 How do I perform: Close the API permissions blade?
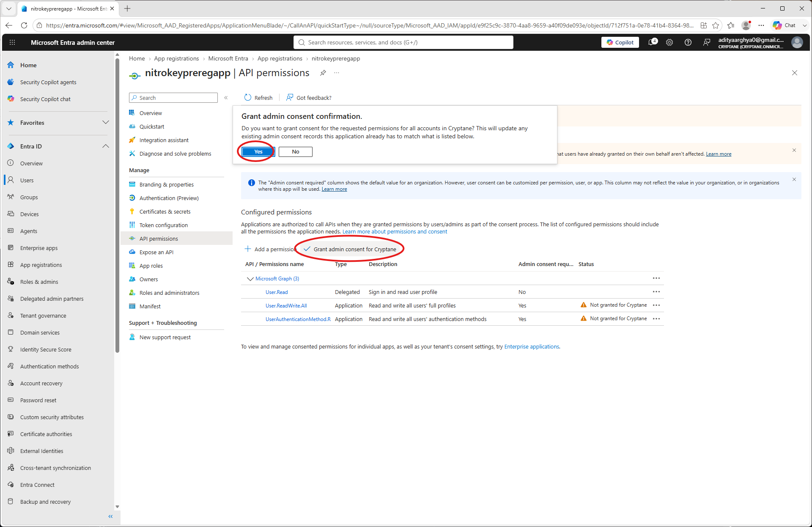(795, 73)
